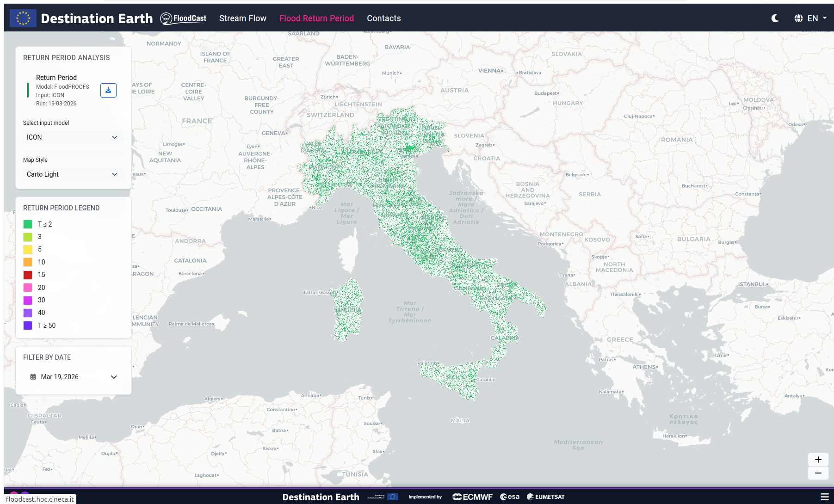Click the 'Implemented by' footer text

[x=425, y=497]
